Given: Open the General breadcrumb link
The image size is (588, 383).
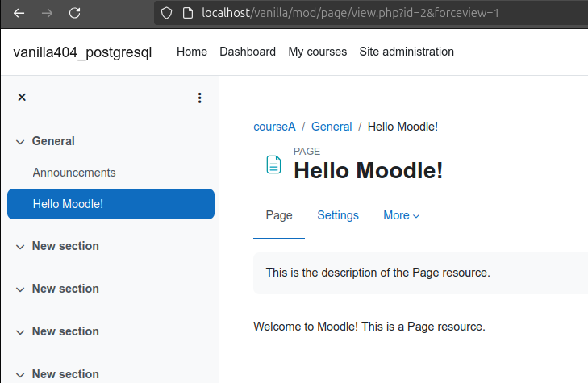Looking at the screenshot, I should click(332, 127).
